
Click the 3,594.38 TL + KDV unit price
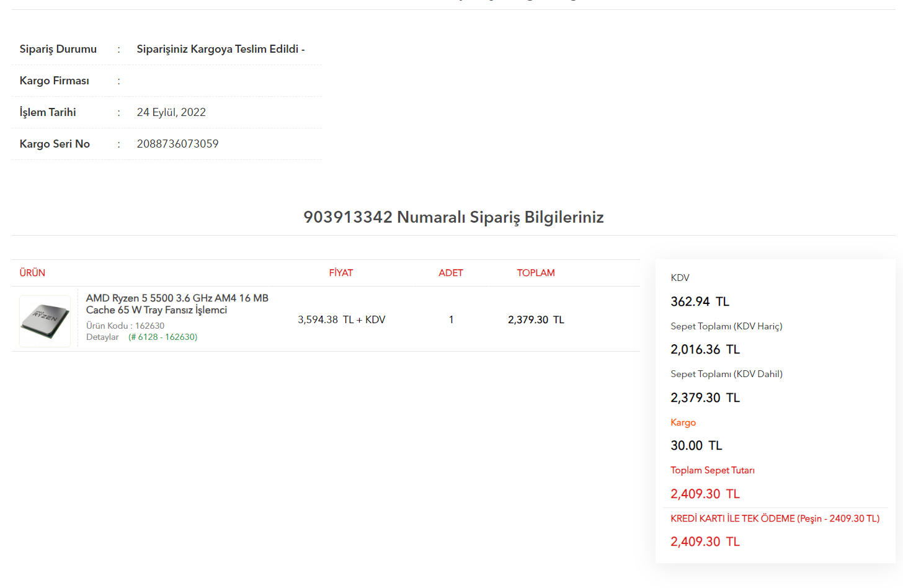pyautogui.click(x=341, y=319)
